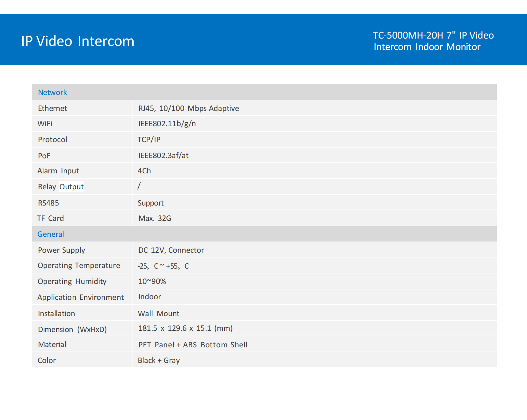Click the Ethernet row label
Viewport: 527px width, 420px height.
(53, 108)
